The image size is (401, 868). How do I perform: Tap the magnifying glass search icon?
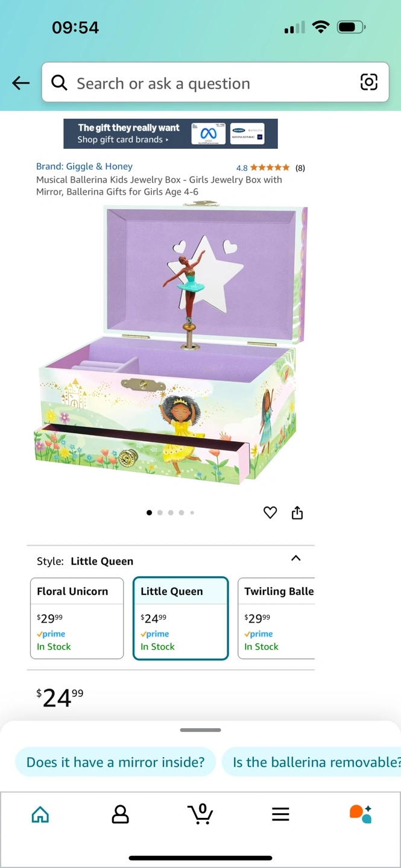59,83
